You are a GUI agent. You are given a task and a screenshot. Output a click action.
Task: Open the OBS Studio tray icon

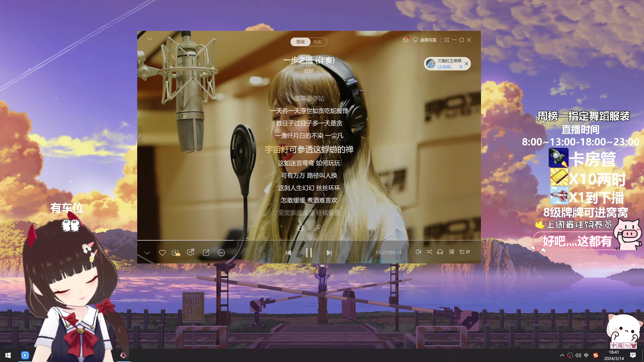570,355
